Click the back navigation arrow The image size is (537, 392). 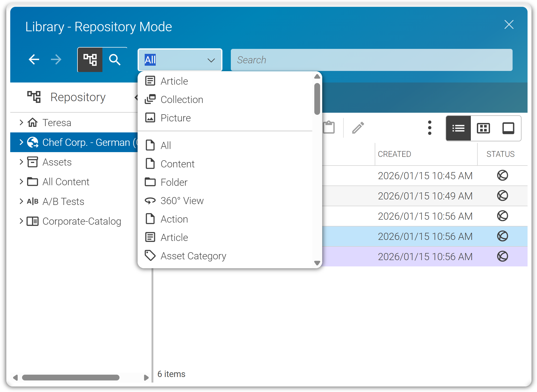tap(34, 60)
